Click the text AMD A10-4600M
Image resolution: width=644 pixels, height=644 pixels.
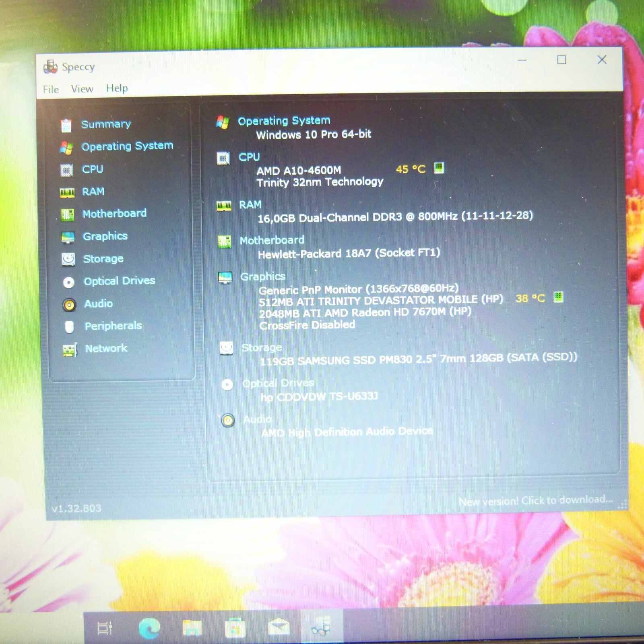[299, 171]
